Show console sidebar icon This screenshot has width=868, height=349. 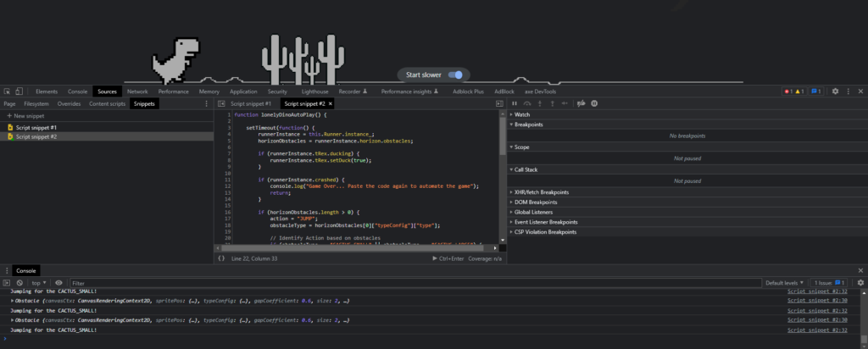point(7,283)
